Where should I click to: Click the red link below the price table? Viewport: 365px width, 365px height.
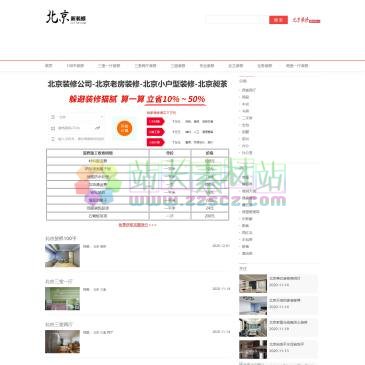coord(137,225)
